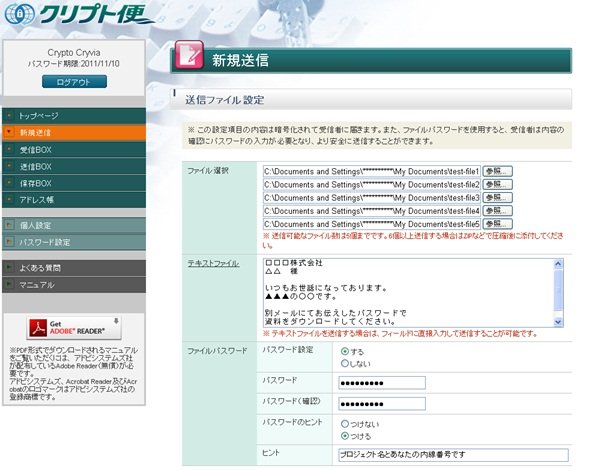This screenshot has width=590, height=470.
Task: Click folder icon beside パスワード設定 menu item
Action: coord(9,242)
